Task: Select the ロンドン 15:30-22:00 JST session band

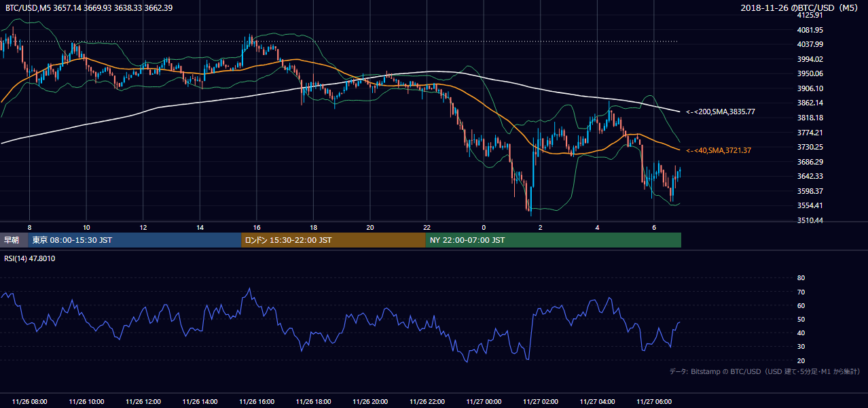Action: (333, 240)
